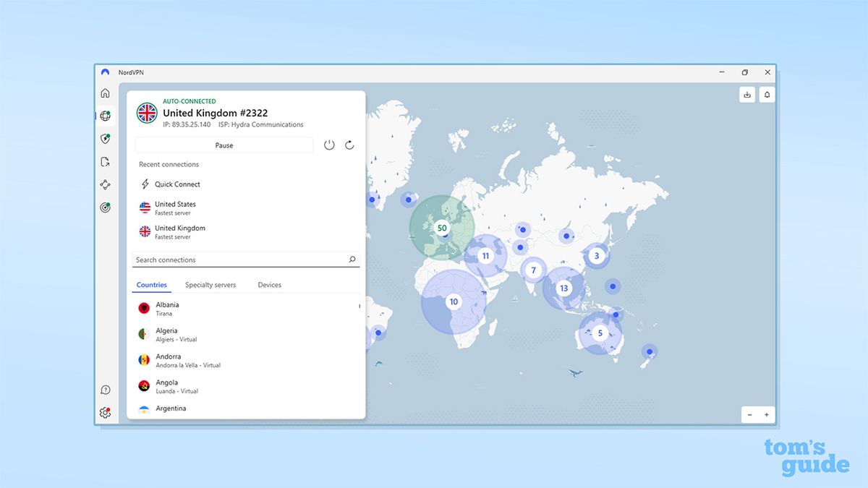Screen dimensions: 868x488
Task: Select Andorra la Vella - Virtual
Action: 246,361
